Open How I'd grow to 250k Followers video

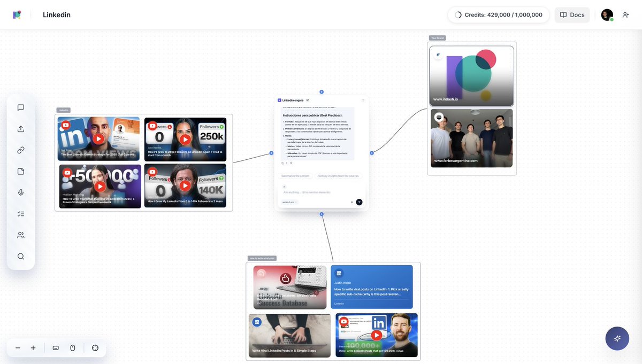point(185,140)
